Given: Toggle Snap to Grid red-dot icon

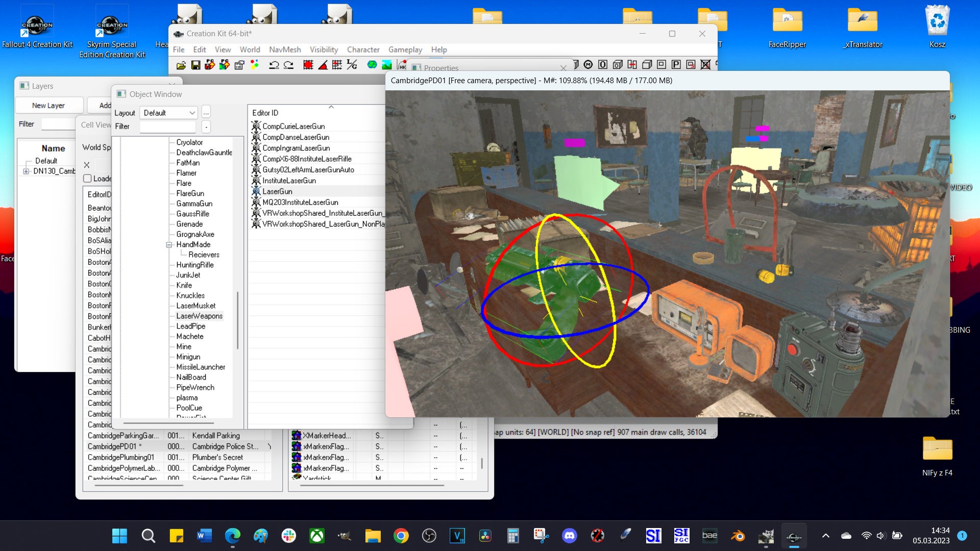Looking at the screenshot, I should tap(308, 65).
